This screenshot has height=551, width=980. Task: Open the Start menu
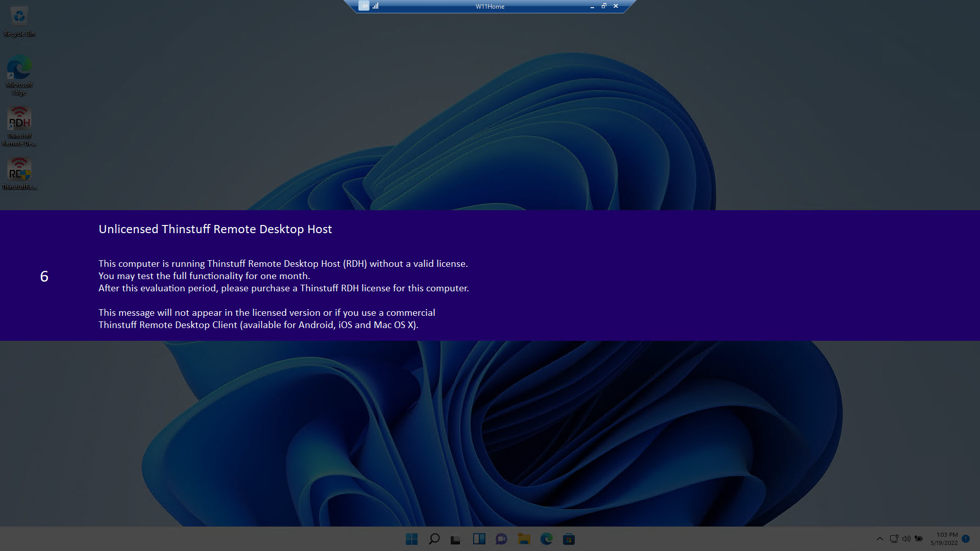coord(411,539)
